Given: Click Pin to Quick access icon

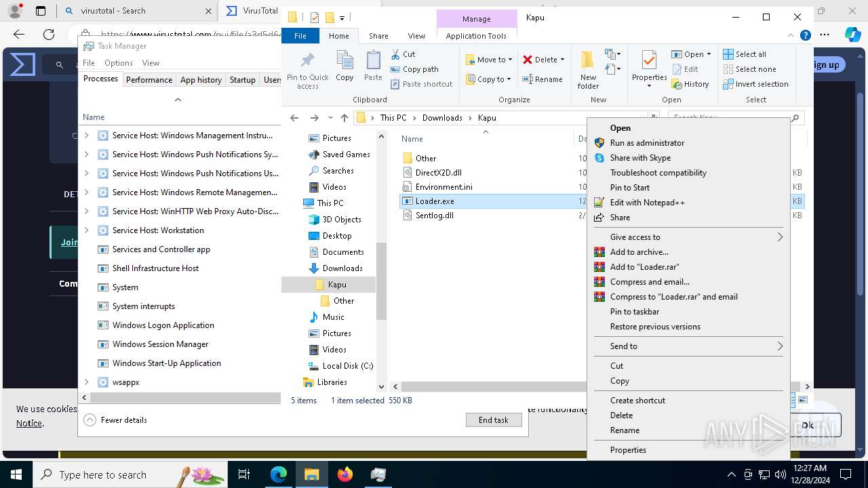Looking at the screenshot, I should (x=307, y=70).
